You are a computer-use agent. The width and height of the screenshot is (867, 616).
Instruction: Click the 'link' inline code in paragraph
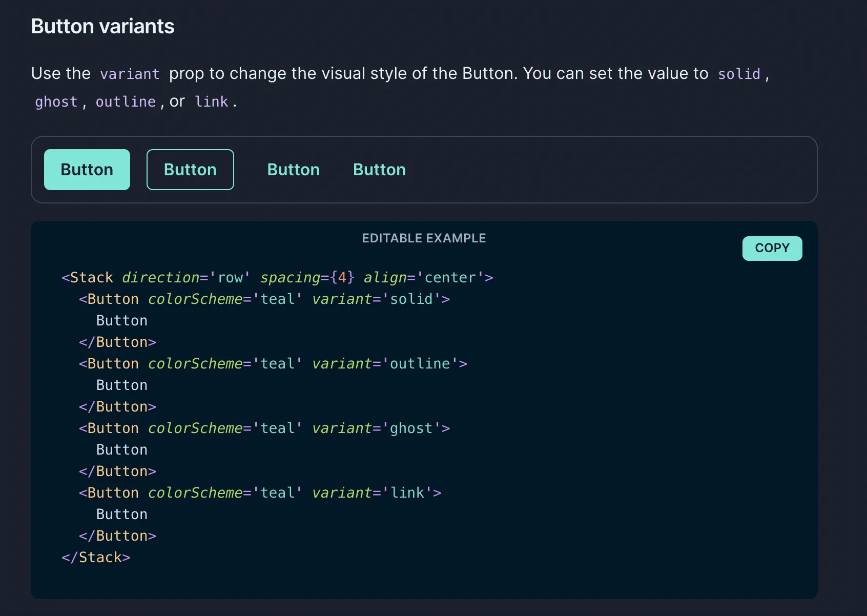click(x=212, y=101)
